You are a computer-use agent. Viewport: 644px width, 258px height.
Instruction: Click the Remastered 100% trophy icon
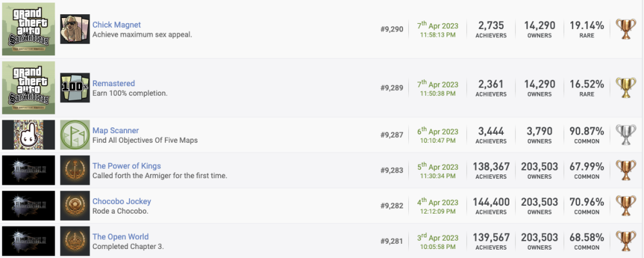(x=75, y=88)
